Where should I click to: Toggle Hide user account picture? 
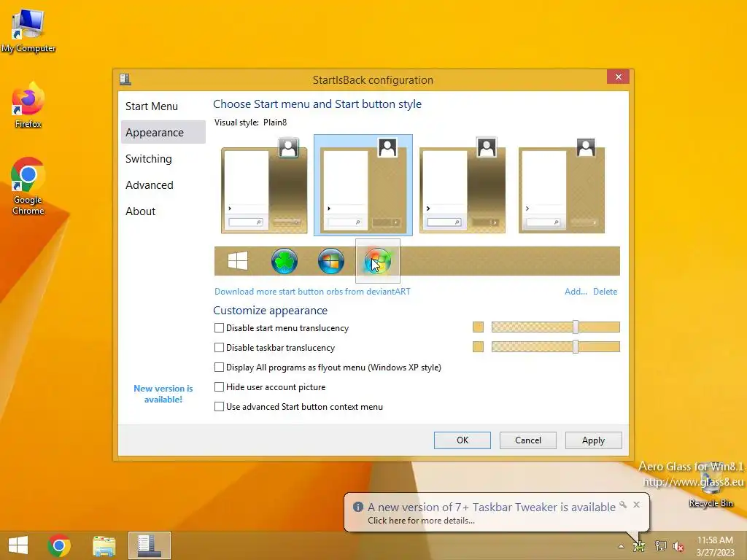(219, 387)
